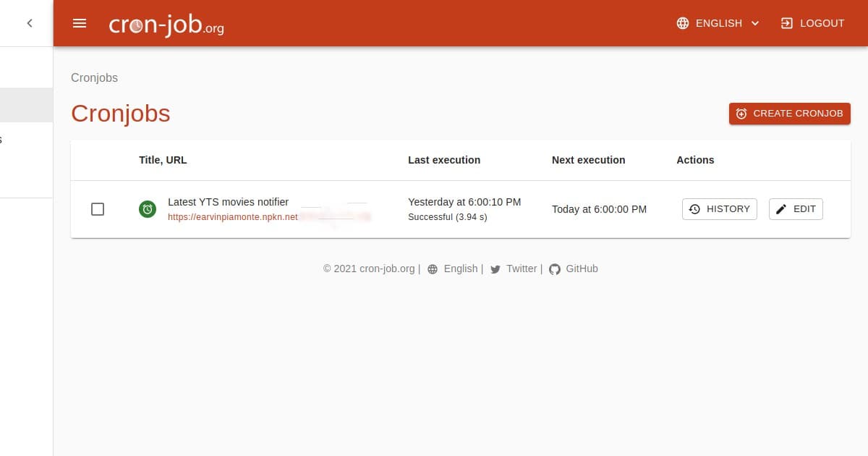Open GitHub via the octocat icon in the footer

[555, 269]
